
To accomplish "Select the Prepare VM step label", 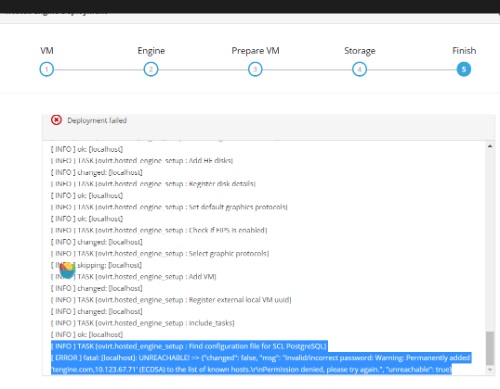I will pos(255,51).
